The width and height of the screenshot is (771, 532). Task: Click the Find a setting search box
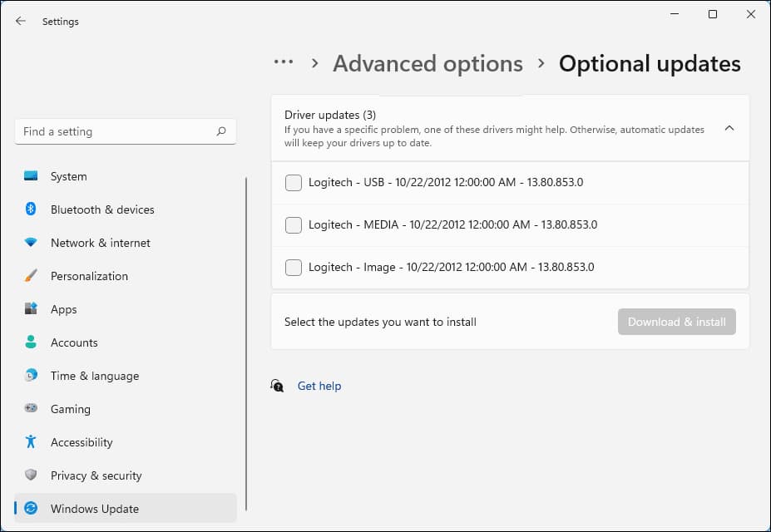tap(116, 131)
